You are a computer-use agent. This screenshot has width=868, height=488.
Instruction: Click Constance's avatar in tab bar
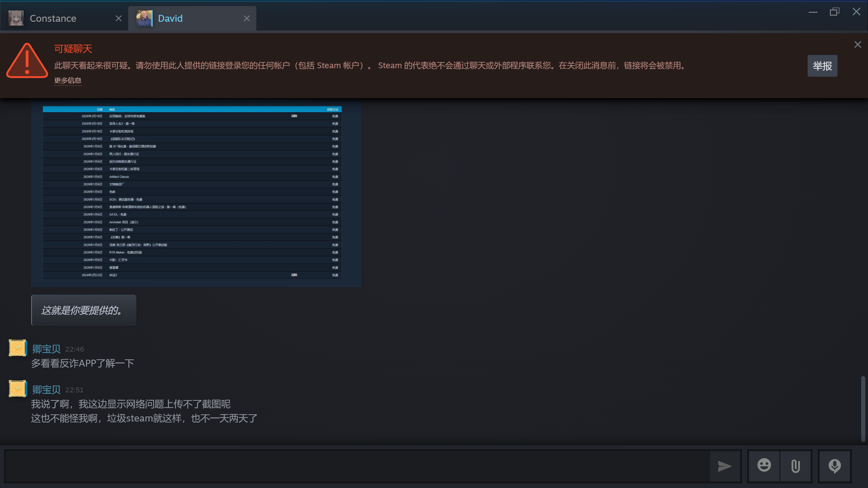(16, 18)
